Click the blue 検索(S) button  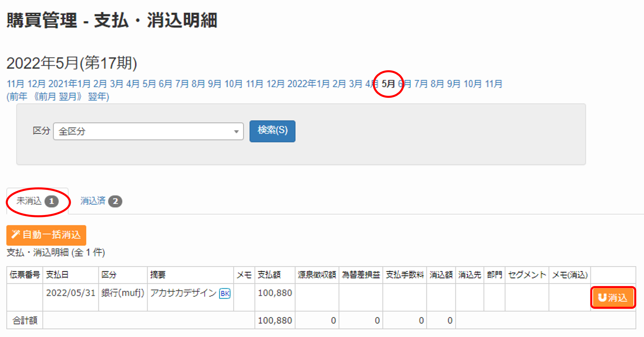pos(272,131)
